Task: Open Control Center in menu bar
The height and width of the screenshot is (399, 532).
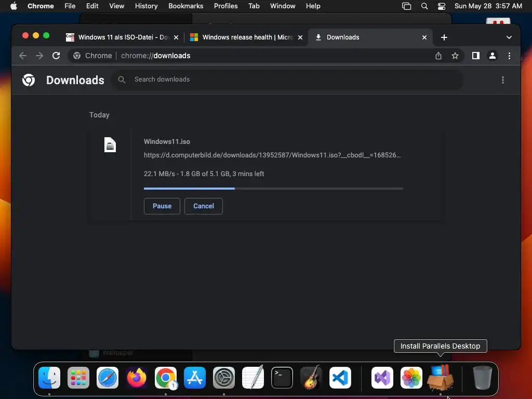Action: [442, 6]
